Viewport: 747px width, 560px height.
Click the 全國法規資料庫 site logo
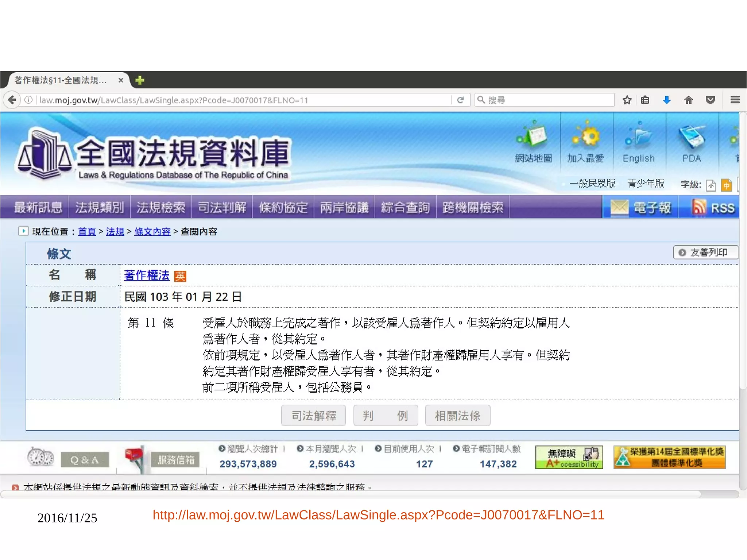click(153, 154)
